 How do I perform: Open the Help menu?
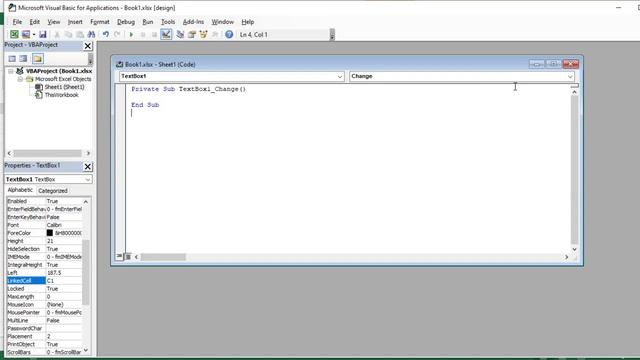[x=247, y=22]
